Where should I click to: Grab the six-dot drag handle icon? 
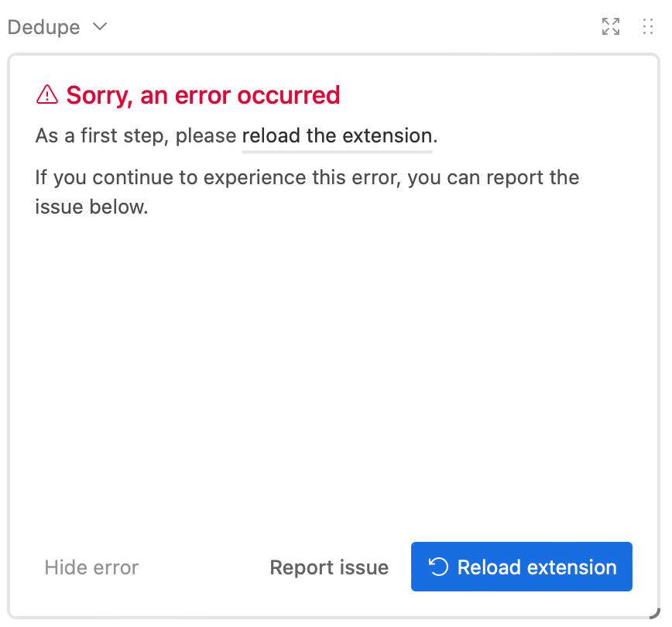pyautogui.click(x=648, y=26)
